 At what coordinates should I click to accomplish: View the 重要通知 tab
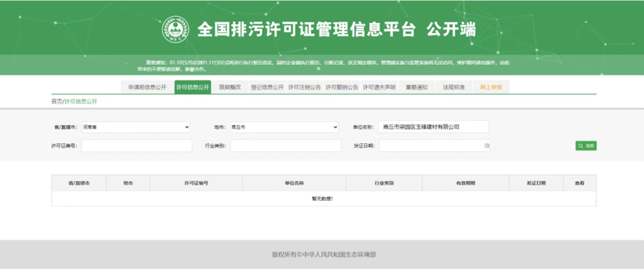[417, 87]
